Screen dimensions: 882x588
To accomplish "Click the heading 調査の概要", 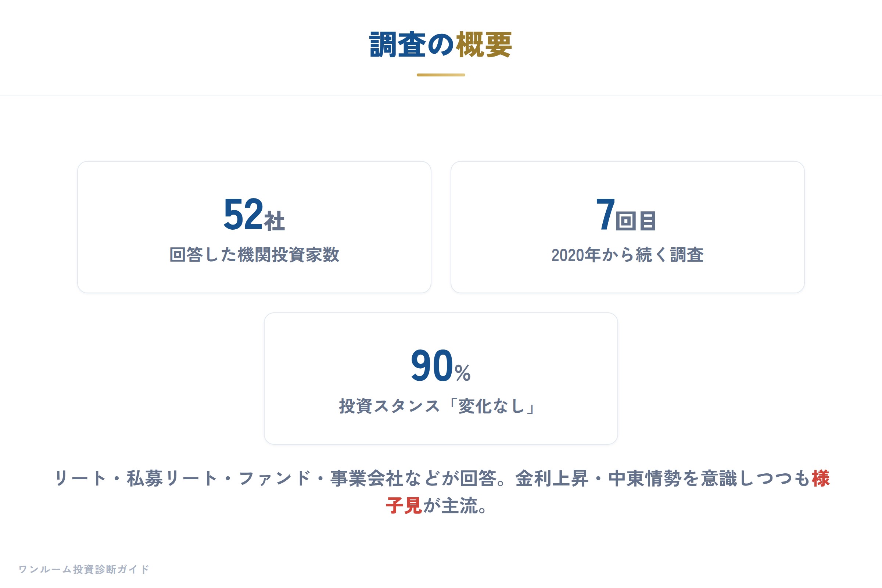I will click(x=441, y=45).
